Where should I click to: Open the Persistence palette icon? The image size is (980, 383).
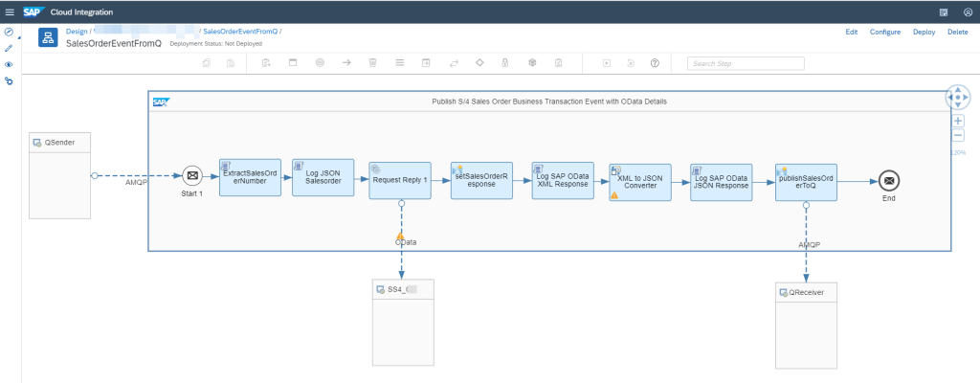(x=532, y=63)
